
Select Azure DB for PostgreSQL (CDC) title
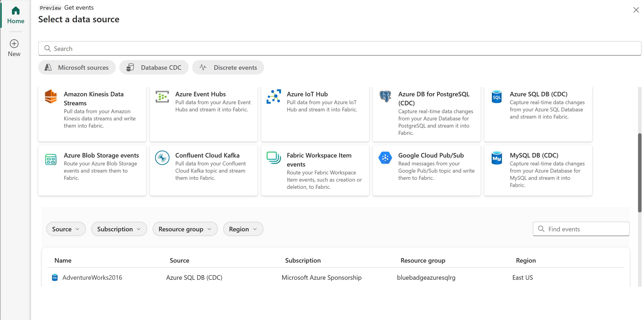click(434, 99)
